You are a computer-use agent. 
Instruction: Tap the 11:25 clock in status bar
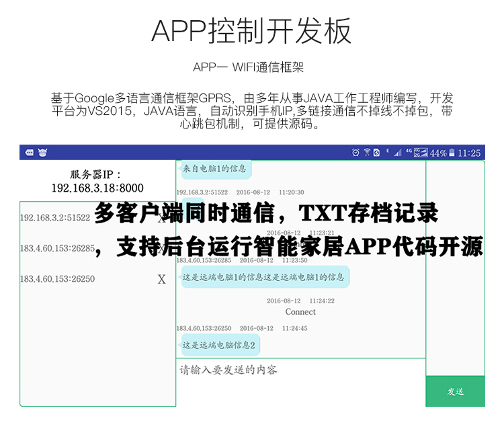click(469, 153)
